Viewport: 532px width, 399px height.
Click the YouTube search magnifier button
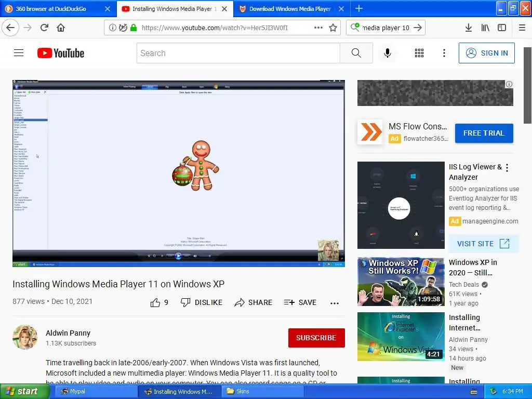point(356,53)
